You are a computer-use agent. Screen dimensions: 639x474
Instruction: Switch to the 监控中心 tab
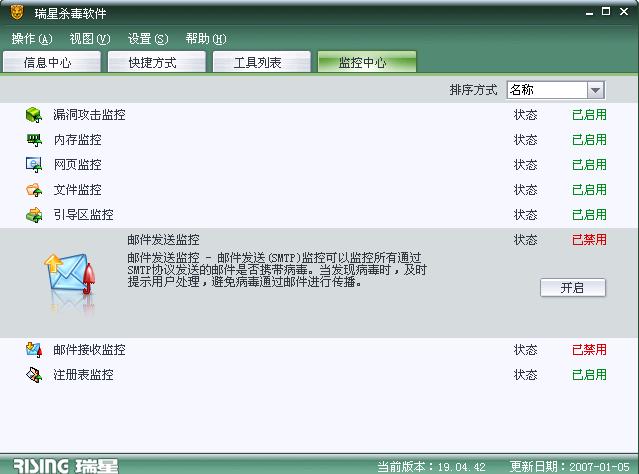tap(367, 62)
